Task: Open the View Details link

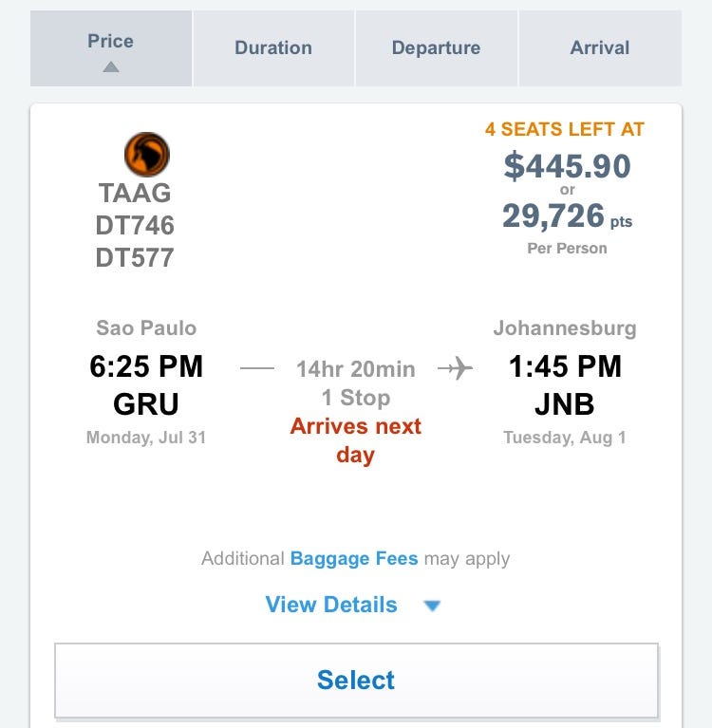Action: tap(331, 605)
